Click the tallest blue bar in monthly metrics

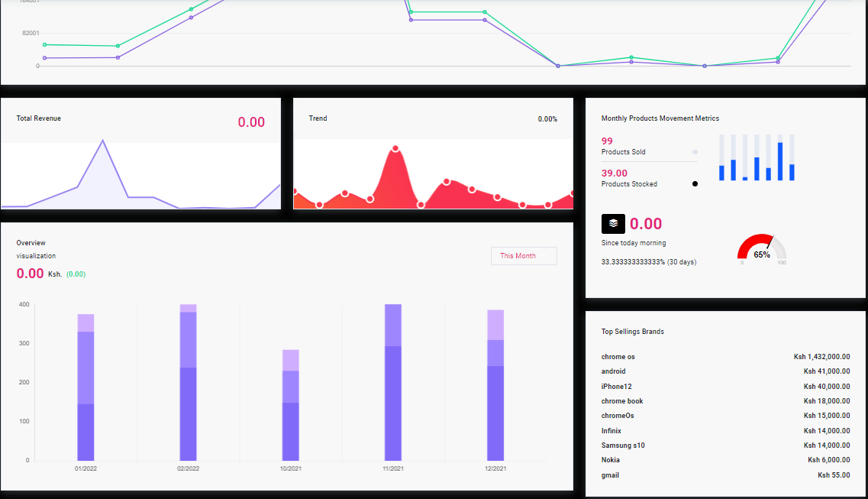click(x=780, y=161)
